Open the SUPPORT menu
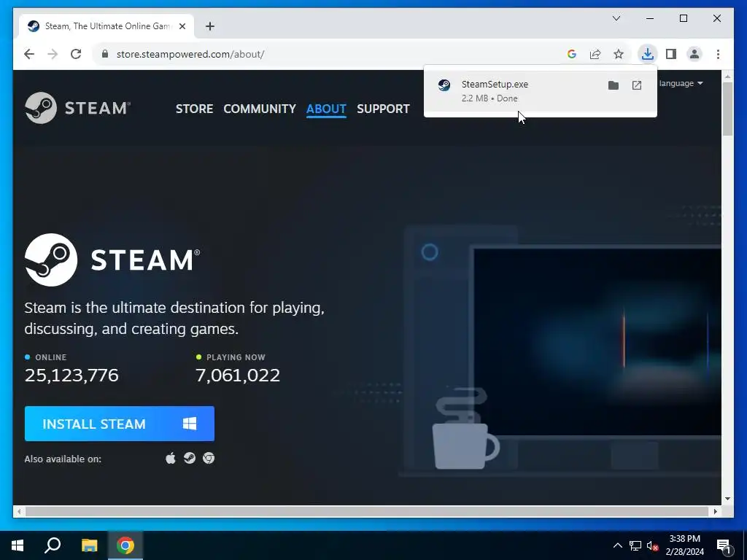Viewport: 747px width, 560px height. pyautogui.click(x=383, y=109)
